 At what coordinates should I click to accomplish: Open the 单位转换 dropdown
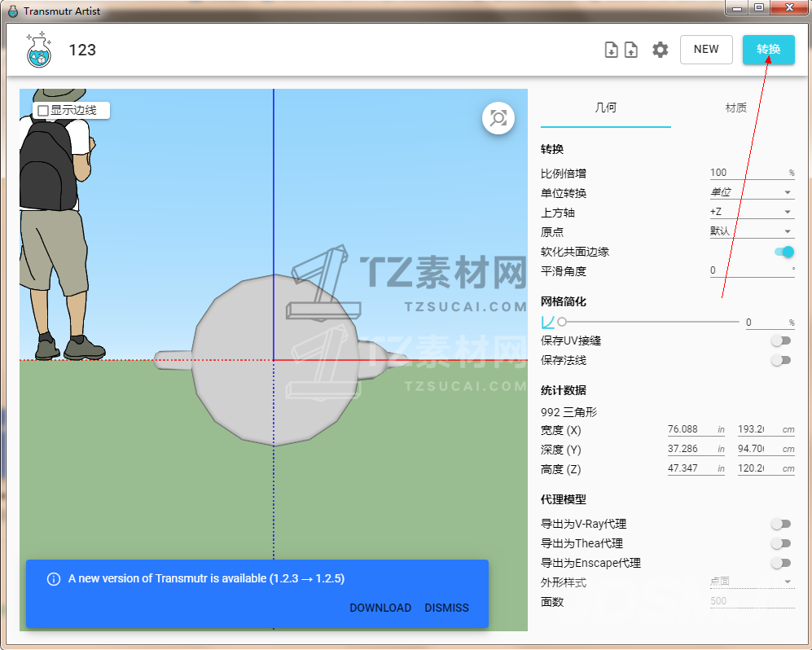click(752, 192)
